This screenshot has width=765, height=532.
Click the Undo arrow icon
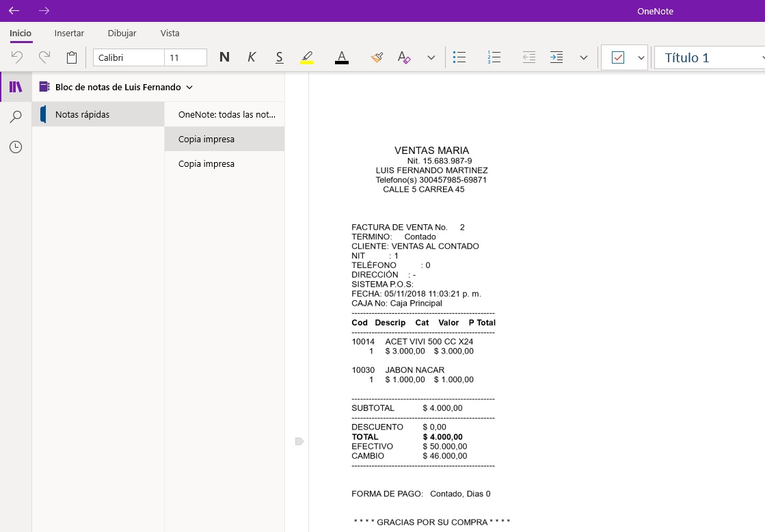[17, 57]
